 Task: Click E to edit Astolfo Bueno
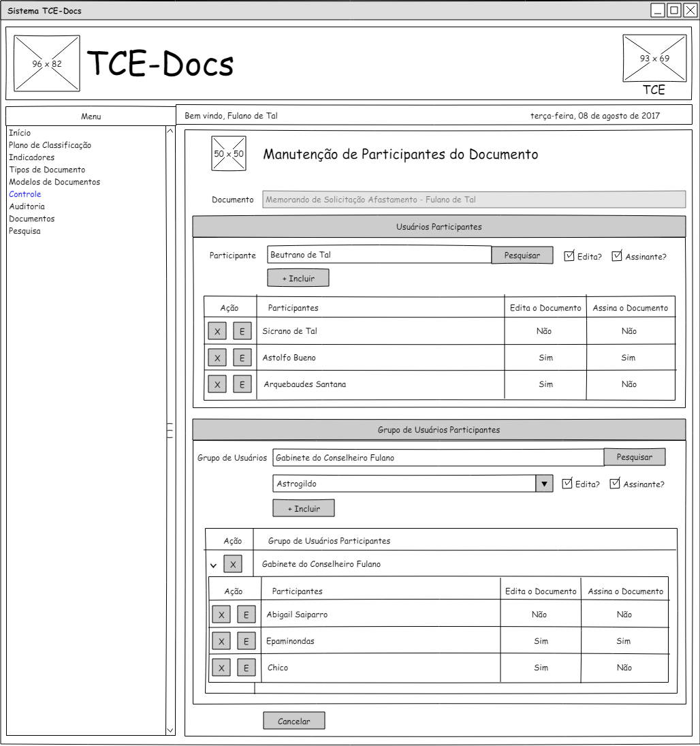(242, 358)
